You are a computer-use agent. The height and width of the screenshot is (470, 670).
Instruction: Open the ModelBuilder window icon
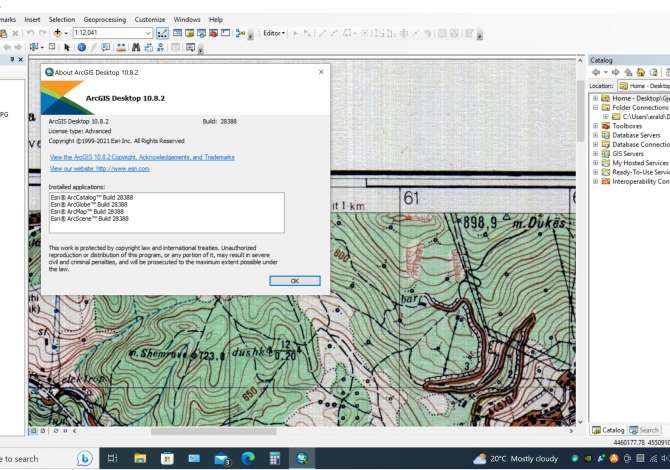pos(240,33)
